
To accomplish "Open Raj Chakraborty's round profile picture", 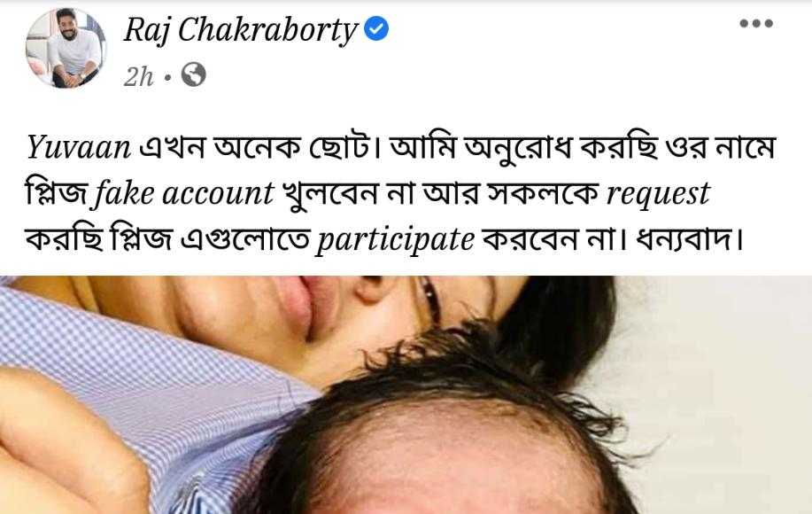I will (x=66, y=48).
